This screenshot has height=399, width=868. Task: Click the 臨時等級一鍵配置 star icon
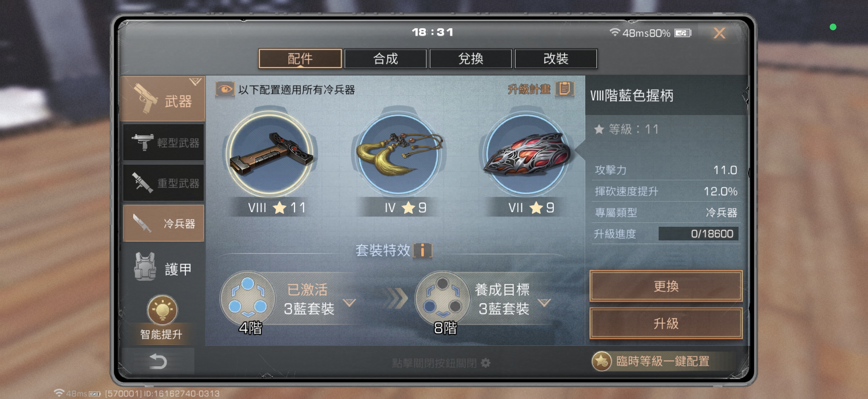(601, 361)
